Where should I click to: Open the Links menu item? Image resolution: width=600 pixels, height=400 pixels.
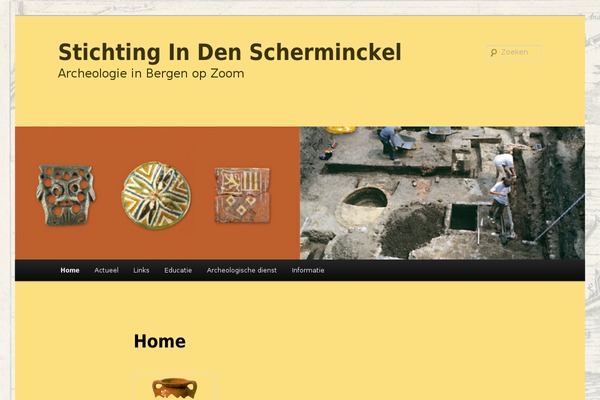coord(141,270)
